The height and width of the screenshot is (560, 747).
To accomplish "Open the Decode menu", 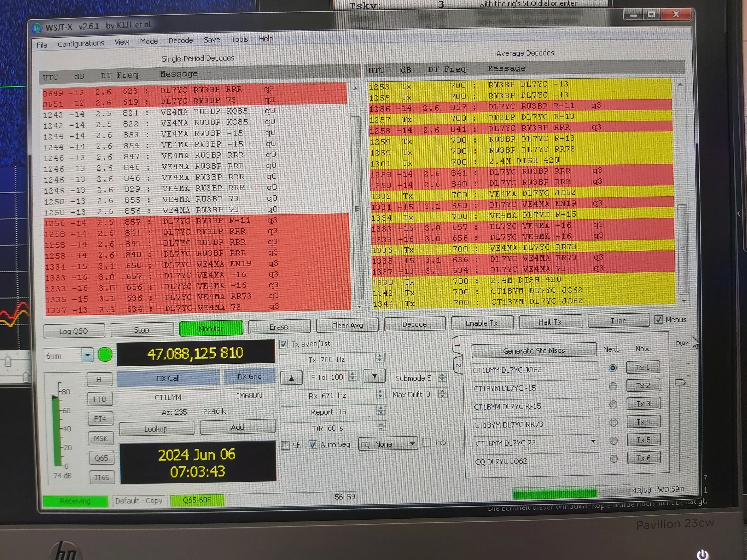I will pyautogui.click(x=180, y=40).
